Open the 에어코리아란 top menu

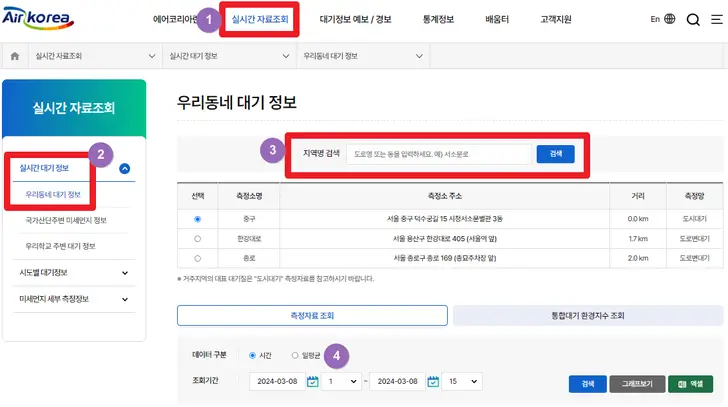(x=175, y=19)
